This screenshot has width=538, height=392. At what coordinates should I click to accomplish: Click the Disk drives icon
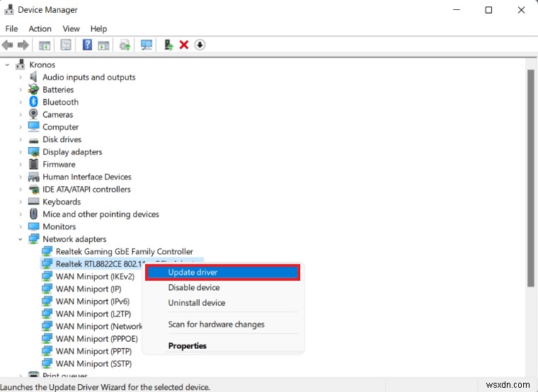pyautogui.click(x=34, y=140)
